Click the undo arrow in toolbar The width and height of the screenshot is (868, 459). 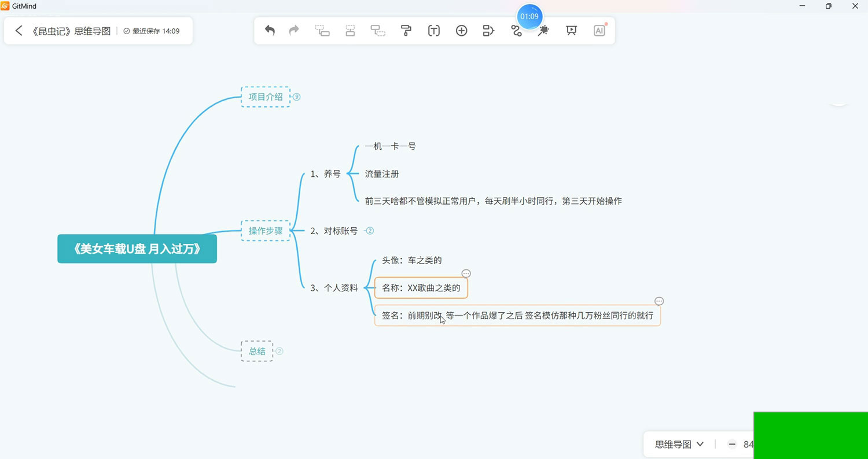click(x=270, y=31)
